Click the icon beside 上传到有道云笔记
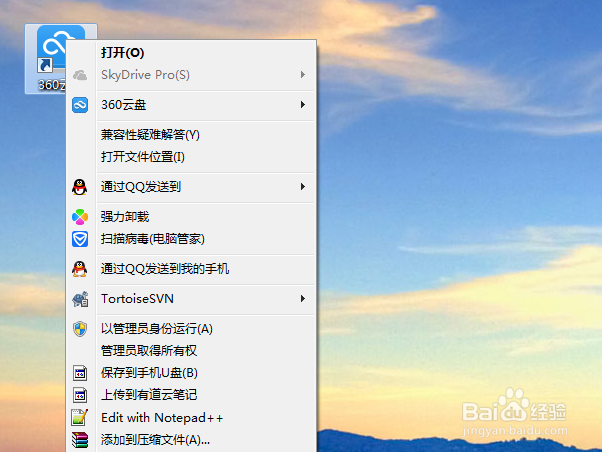Screen dimensions: 602x452 coord(80,395)
